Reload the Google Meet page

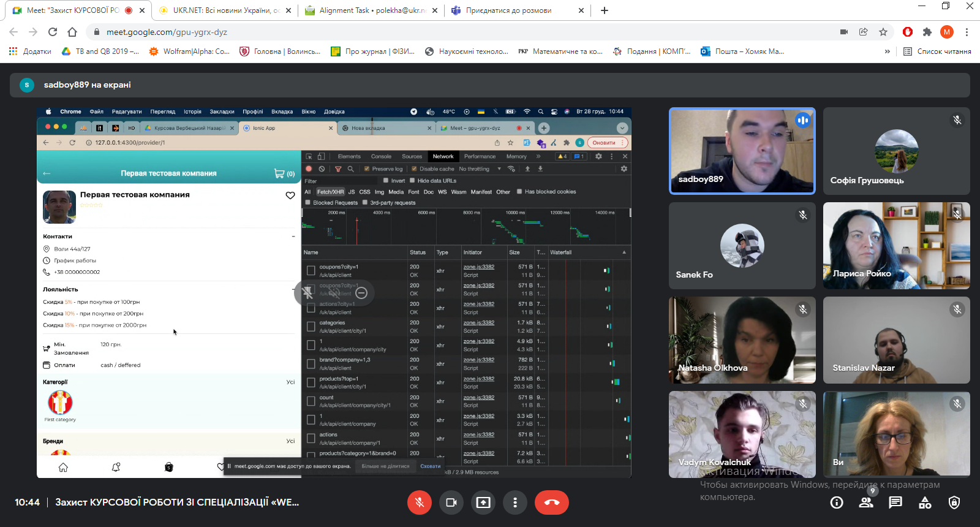pyautogui.click(x=53, y=32)
